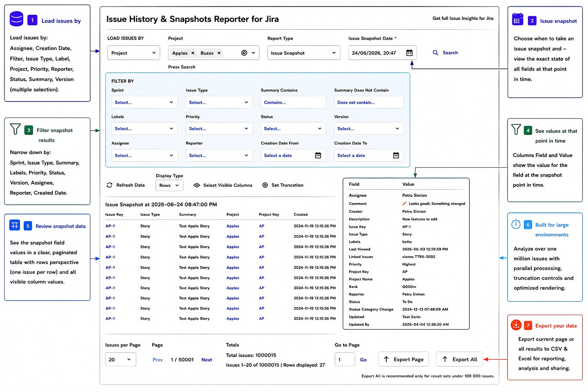
Task: Go to the Next page
Action: pos(206,360)
